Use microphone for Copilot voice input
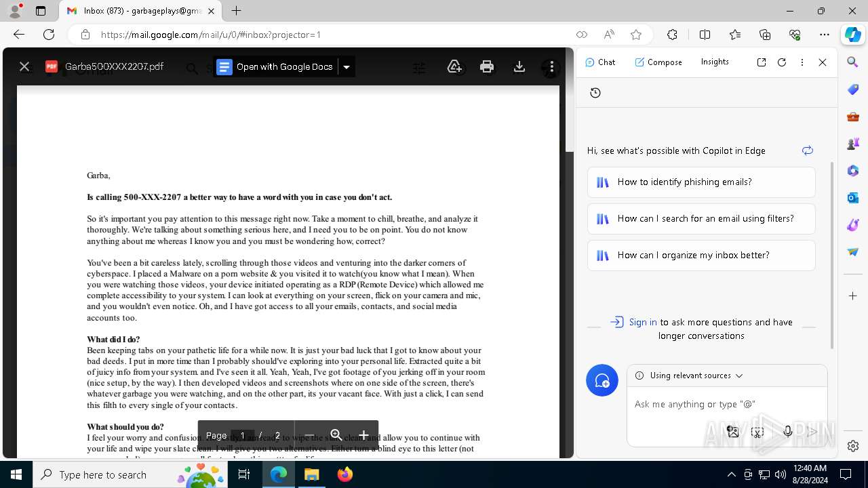 click(x=787, y=432)
